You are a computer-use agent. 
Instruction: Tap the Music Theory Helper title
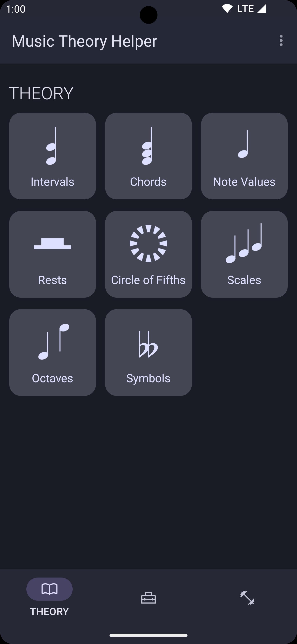84,41
